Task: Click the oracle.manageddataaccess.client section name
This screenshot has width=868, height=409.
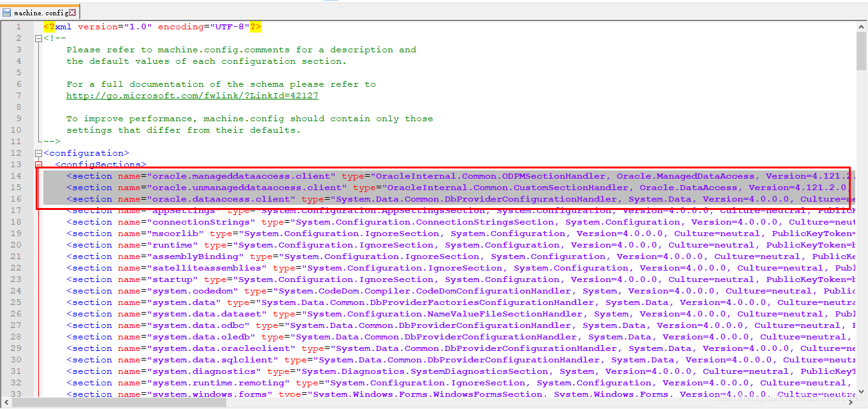Action: tap(242, 176)
